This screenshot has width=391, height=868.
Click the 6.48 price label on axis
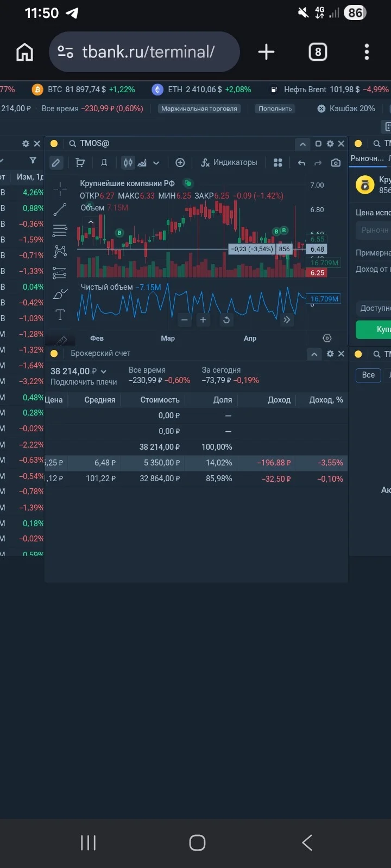(x=317, y=249)
